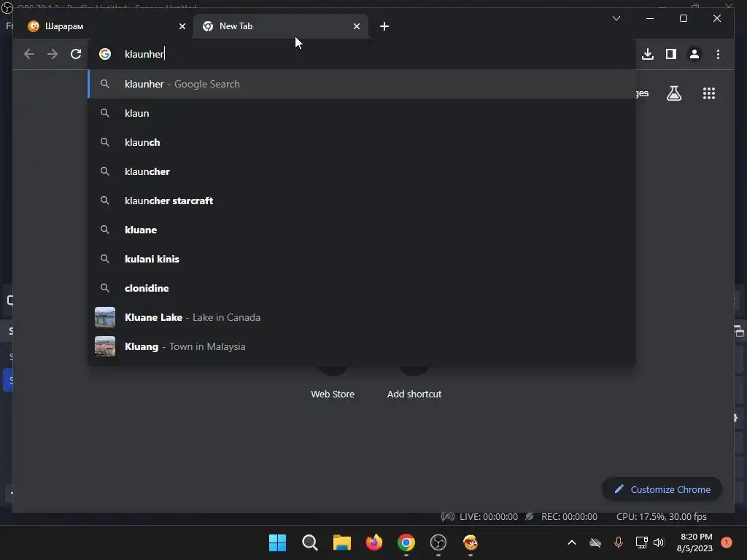Open the volume tray icon

[659, 542]
